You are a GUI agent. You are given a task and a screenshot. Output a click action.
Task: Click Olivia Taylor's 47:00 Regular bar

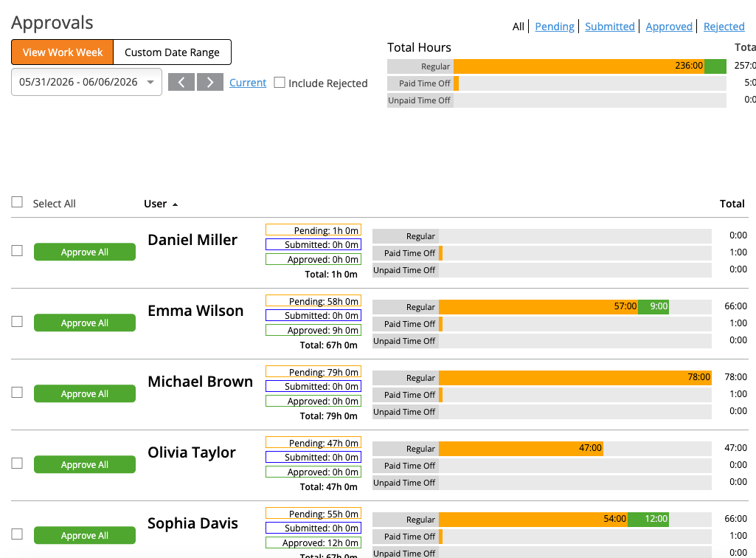521,449
